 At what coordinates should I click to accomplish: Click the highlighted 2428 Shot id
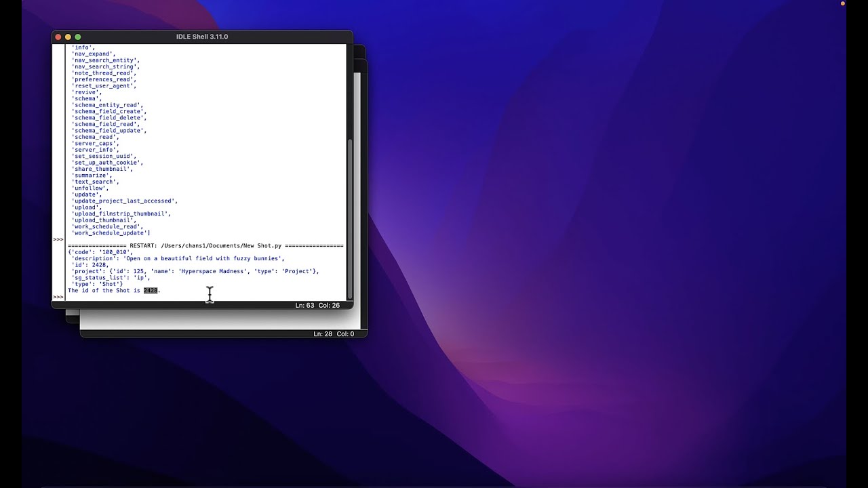(x=151, y=291)
